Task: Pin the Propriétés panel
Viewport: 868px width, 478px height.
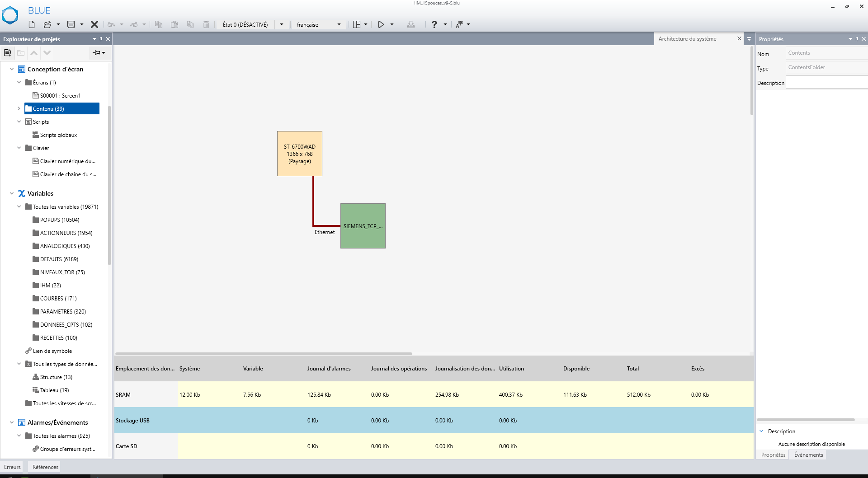Action: (857, 39)
